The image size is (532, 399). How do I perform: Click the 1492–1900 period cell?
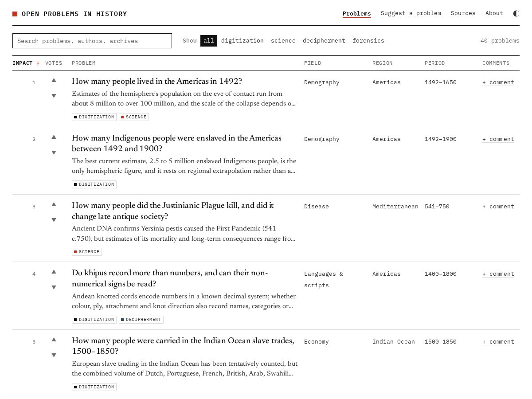pos(441,139)
